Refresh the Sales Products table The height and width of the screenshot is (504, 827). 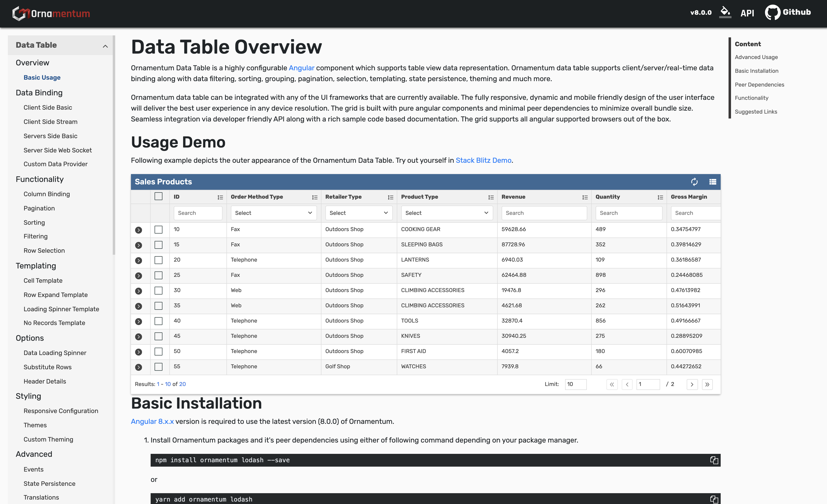694,182
